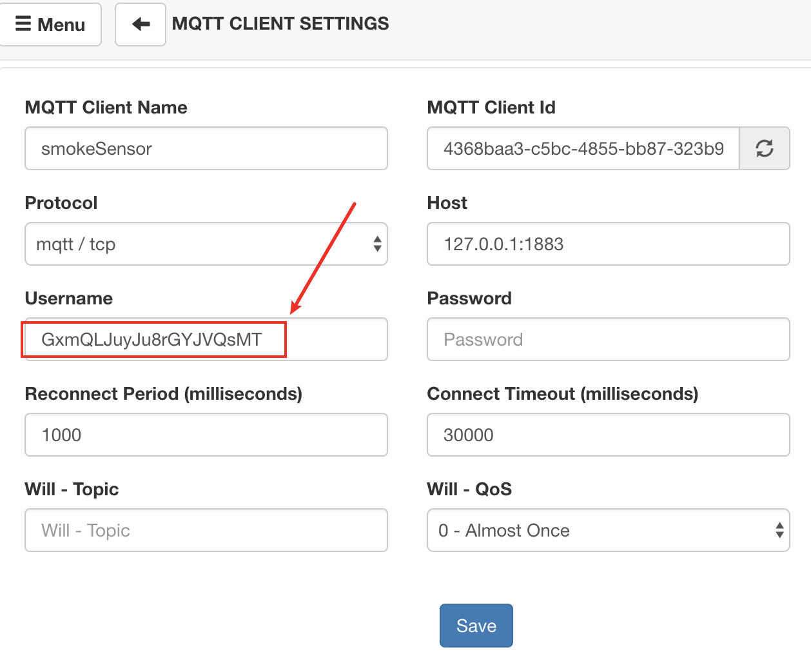Click the Protocol label above the dropdown

[61, 203]
